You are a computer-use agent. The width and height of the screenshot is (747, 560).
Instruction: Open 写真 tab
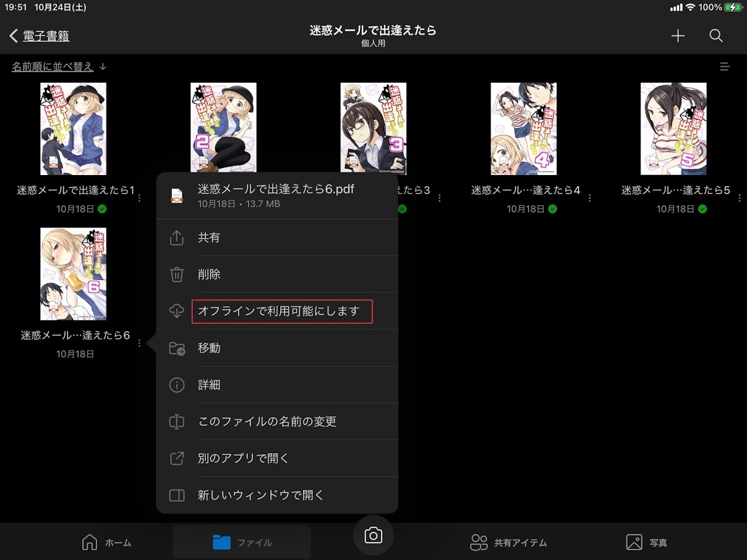click(647, 542)
